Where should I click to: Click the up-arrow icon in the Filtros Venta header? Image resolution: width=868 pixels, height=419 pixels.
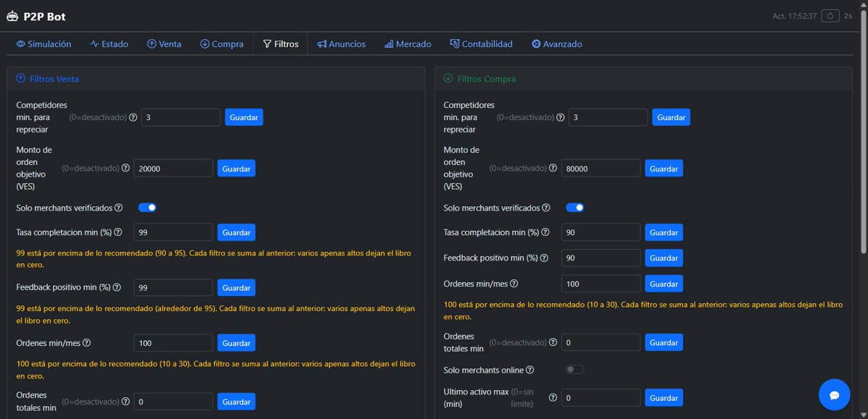[x=20, y=78]
